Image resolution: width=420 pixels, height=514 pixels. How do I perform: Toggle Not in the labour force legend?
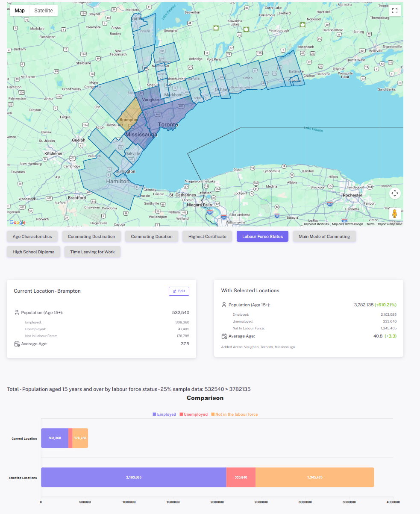coord(234,414)
